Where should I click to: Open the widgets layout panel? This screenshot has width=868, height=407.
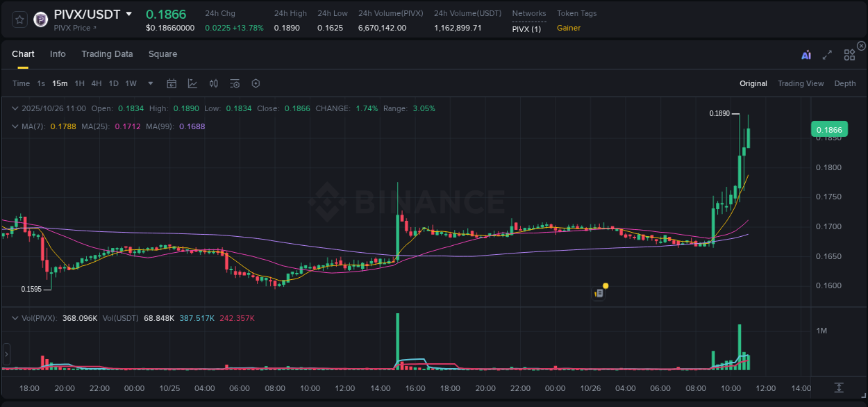coord(849,54)
